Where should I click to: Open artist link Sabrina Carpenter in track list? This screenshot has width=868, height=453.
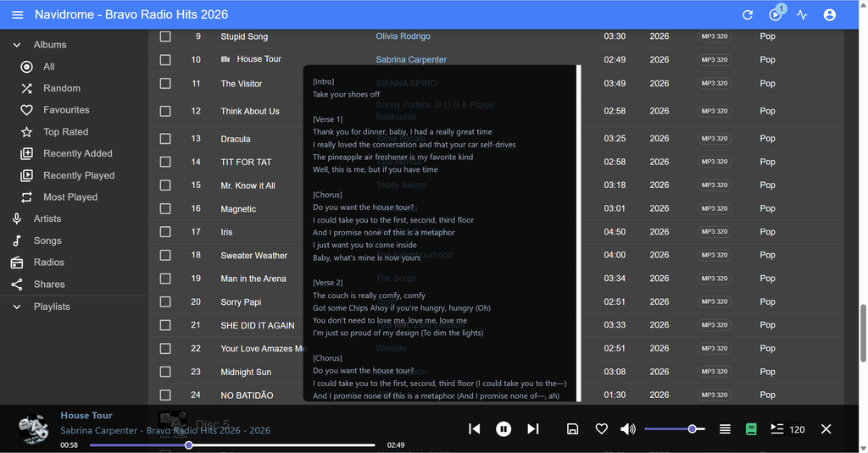411,60
